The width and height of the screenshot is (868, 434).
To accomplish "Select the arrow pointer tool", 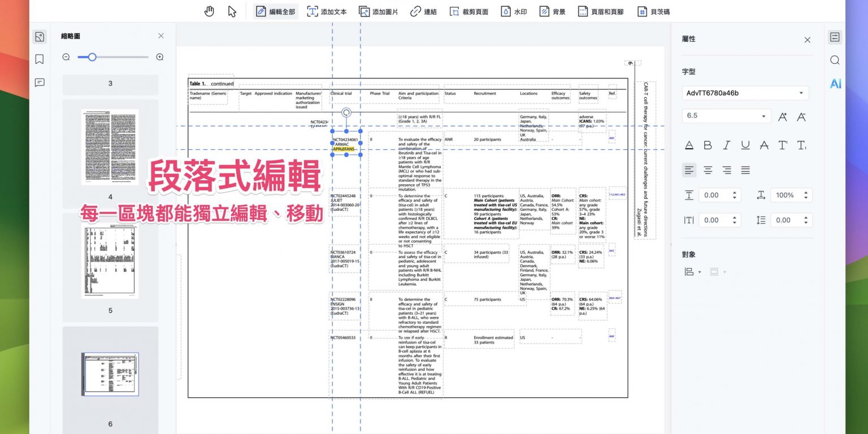I will click(x=232, y=11).
